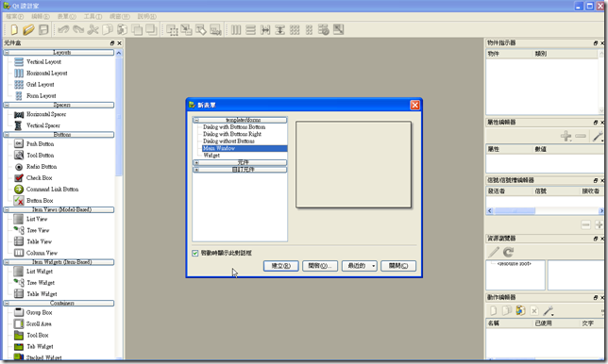Open the 表單 (Form) menu
The image size is (608, 364).
coord(67,16)
